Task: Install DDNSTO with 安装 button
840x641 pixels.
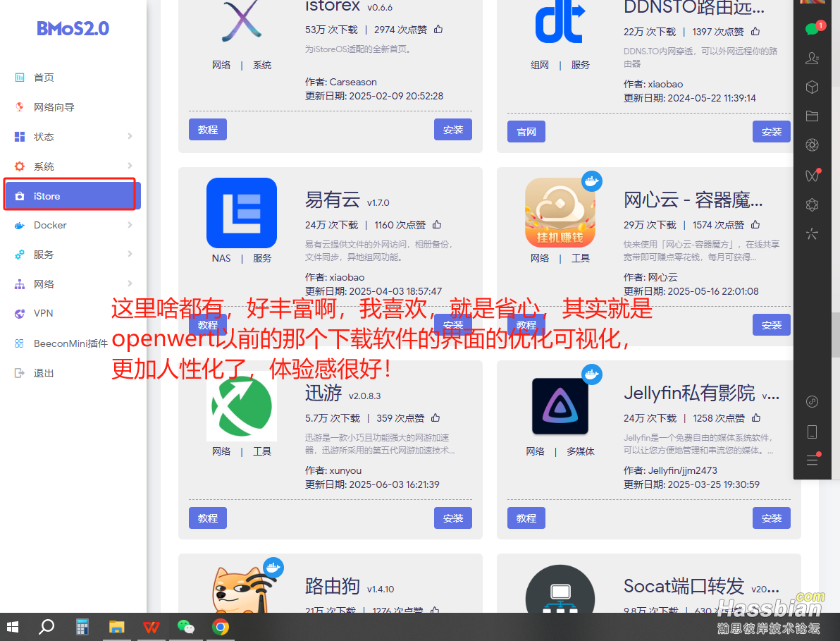Action: (x=772, y=132)
